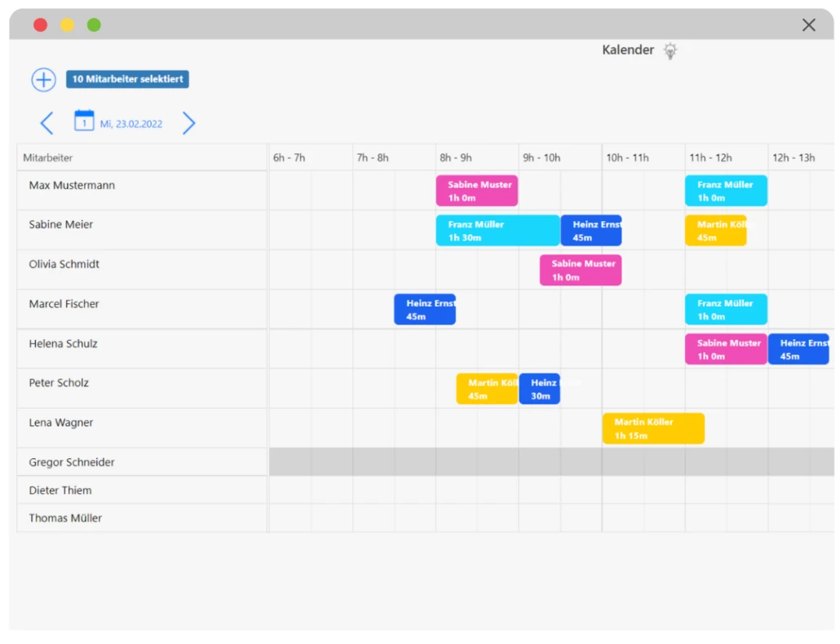Open Lena Wagner's Martin Köller 1h 15m appointment

[x=653, y=428]
